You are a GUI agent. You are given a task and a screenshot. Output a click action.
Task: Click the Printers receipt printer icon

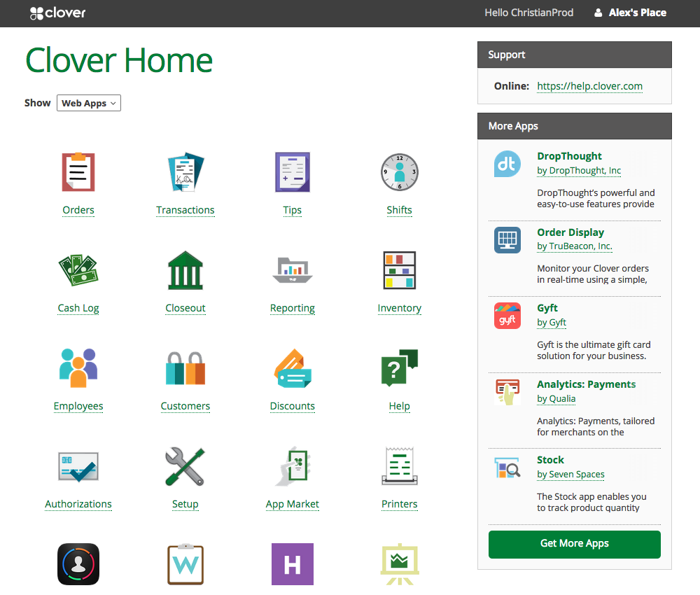399,466
